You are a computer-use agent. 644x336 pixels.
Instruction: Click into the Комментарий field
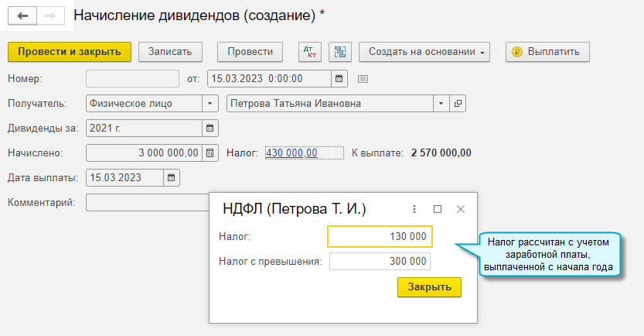(x=148, y=202)
